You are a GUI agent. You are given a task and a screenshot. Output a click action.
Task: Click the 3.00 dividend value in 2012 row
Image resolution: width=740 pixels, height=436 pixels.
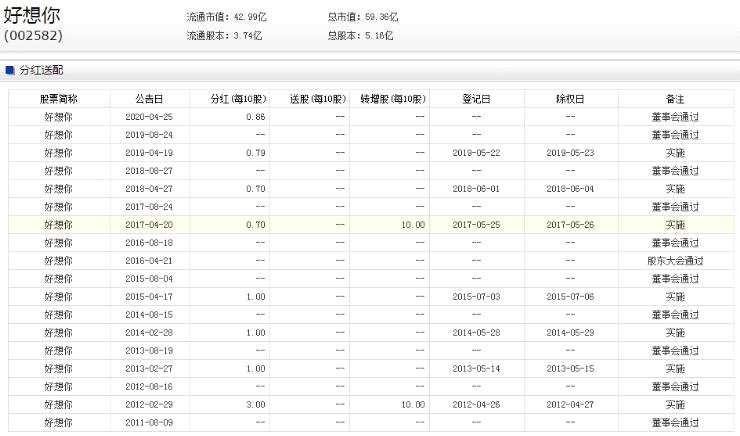coord(256,404)
